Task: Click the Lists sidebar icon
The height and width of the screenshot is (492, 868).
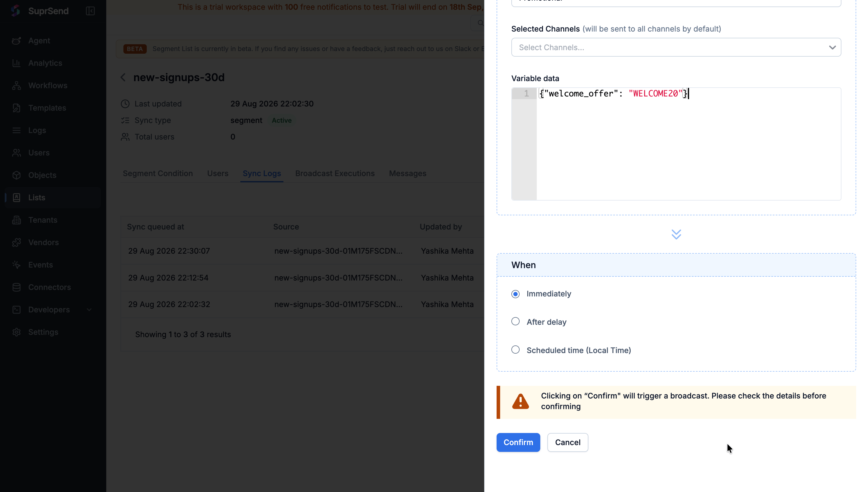Action: coord(16,197)
